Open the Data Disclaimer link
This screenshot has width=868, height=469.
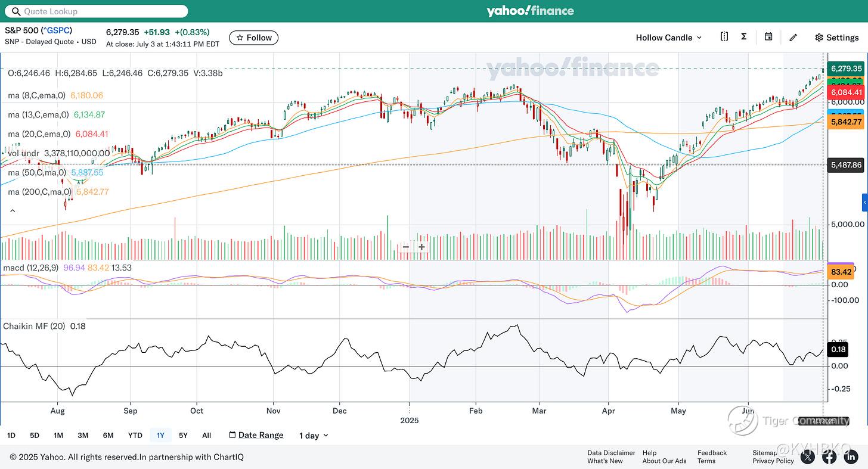(611, 453)
